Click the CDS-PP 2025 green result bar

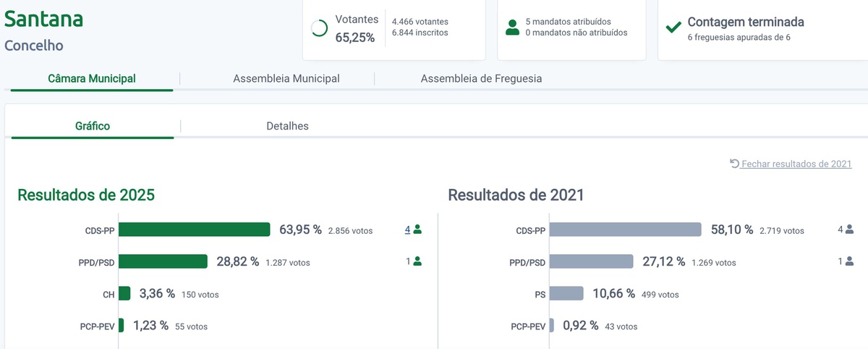point(194,230)
